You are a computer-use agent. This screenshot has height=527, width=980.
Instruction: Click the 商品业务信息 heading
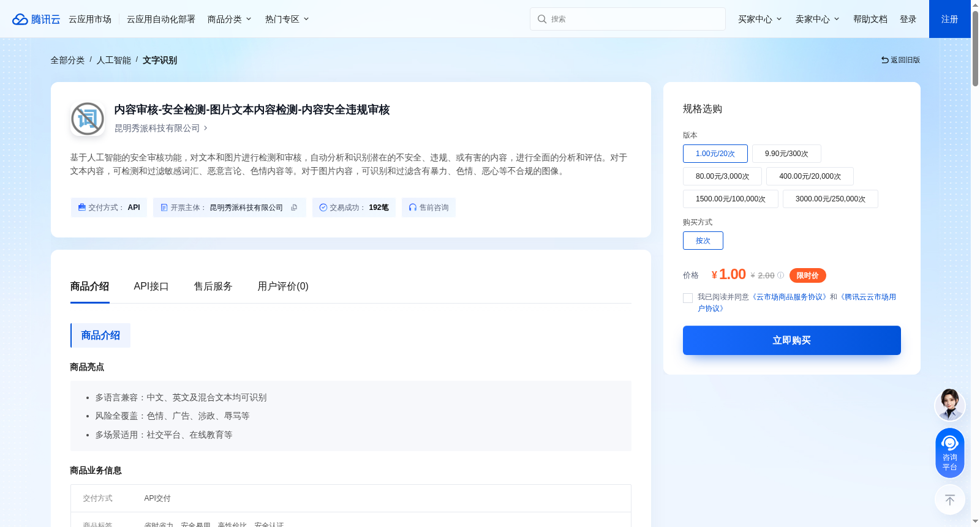point(96,471)
